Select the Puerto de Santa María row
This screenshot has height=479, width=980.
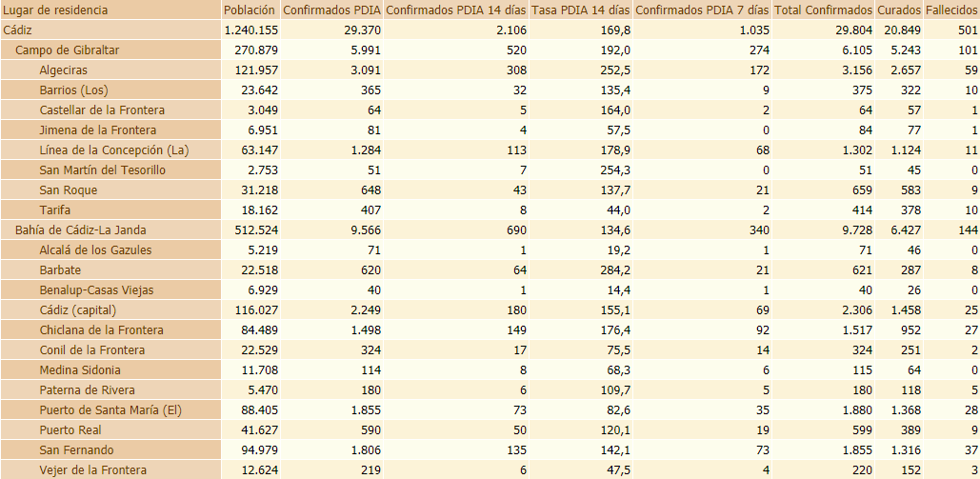click(110, 409)
